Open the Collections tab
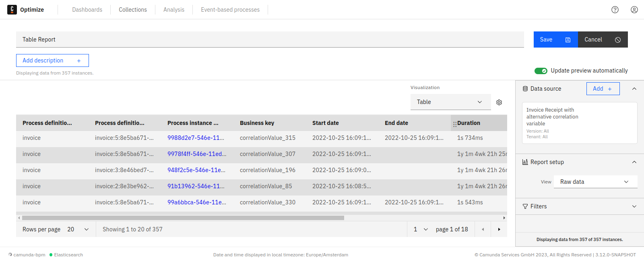644x262 pixels. tap(132, 10)
